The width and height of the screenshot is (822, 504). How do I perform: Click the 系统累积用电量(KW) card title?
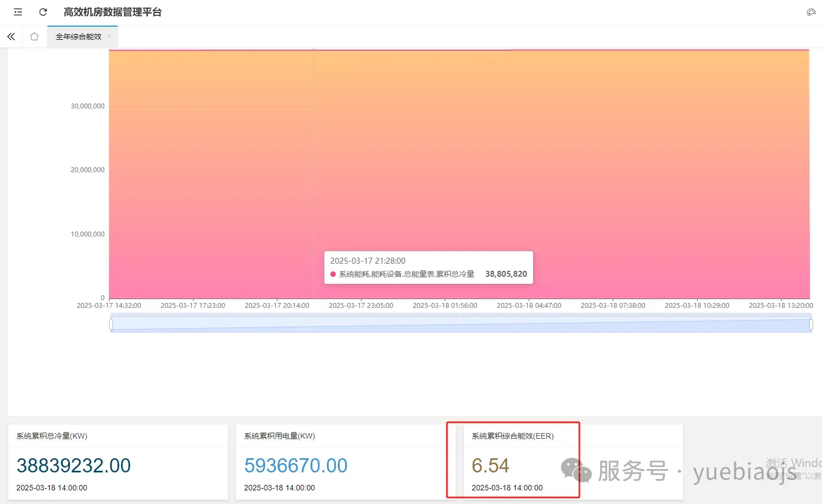[280, 436]
